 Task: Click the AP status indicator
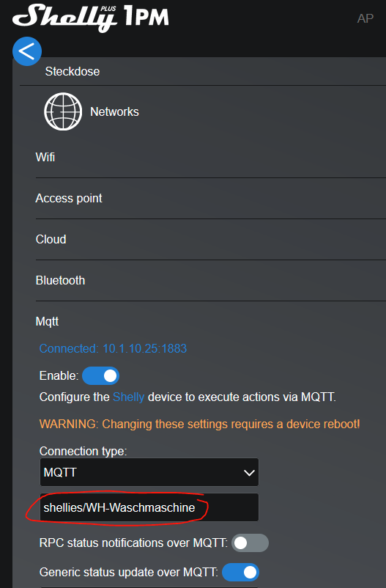365,18
